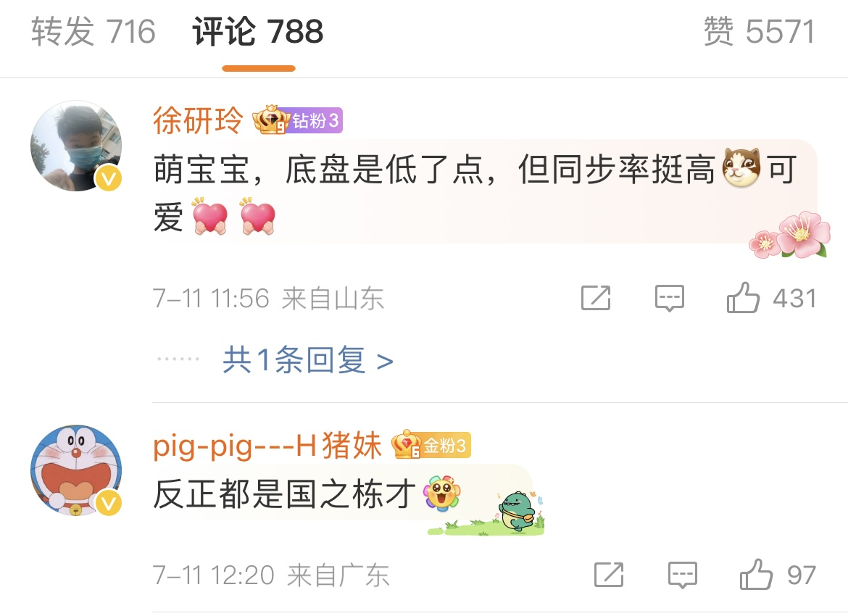Open the 赞 5571 likes tab

(760, 31)
